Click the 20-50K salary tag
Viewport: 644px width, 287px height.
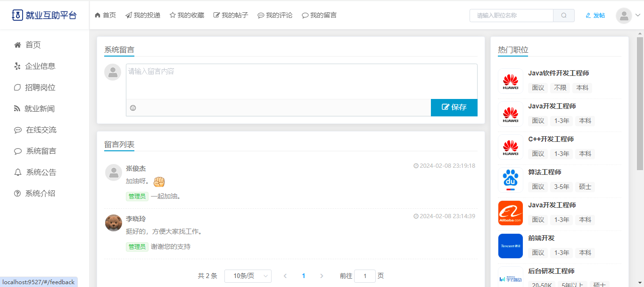click(x=542, y=284)
